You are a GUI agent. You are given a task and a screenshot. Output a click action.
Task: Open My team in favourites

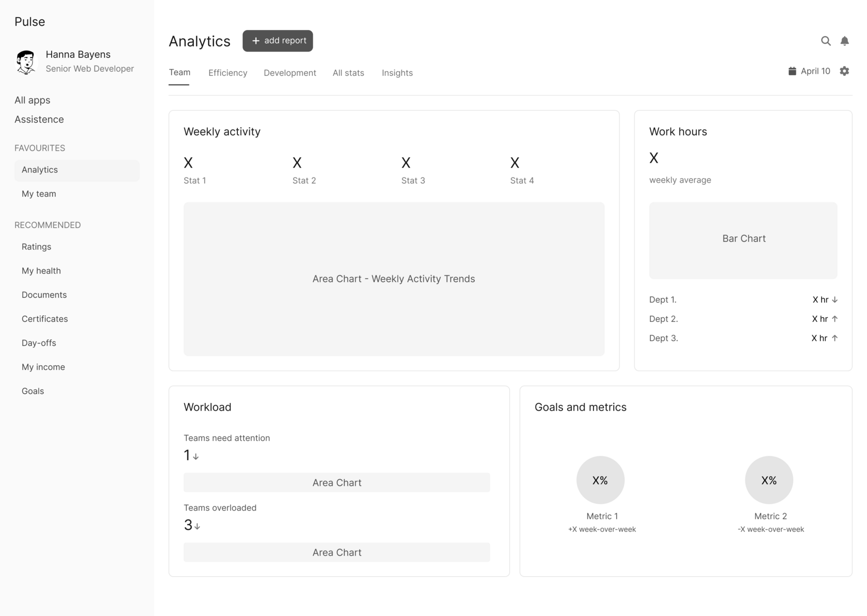(x=39, y=194)
